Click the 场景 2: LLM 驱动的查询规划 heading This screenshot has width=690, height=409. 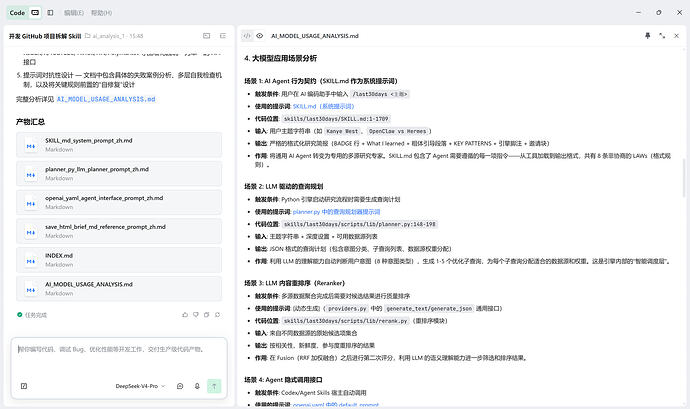point(284,186)
